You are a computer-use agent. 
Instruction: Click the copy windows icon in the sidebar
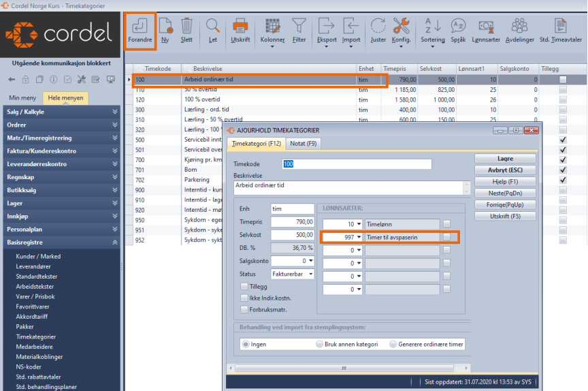39,79
